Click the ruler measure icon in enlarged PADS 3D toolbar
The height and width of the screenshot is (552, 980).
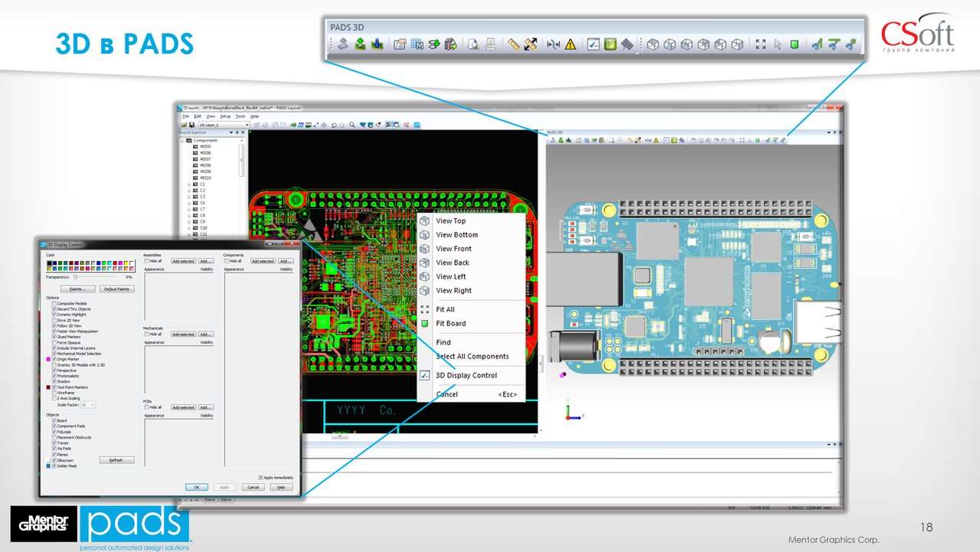pyautogui.click(x=513, y=44)
